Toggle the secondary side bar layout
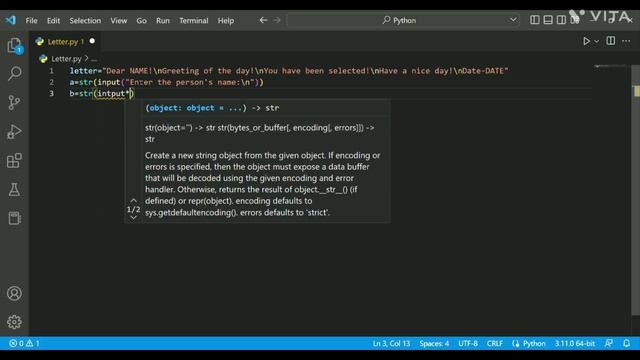640x360 pixels. [561, 20]
